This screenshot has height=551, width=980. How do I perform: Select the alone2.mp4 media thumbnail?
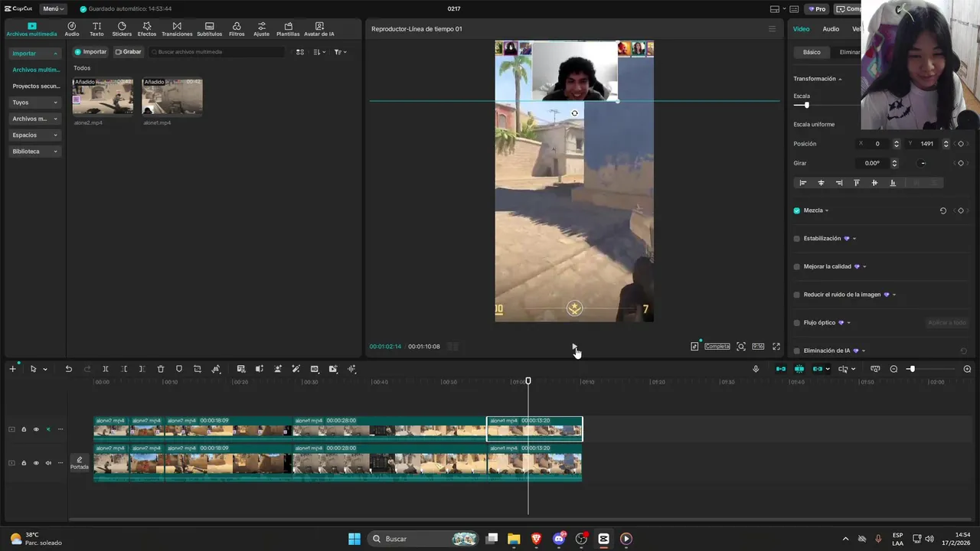coord(103,96)
